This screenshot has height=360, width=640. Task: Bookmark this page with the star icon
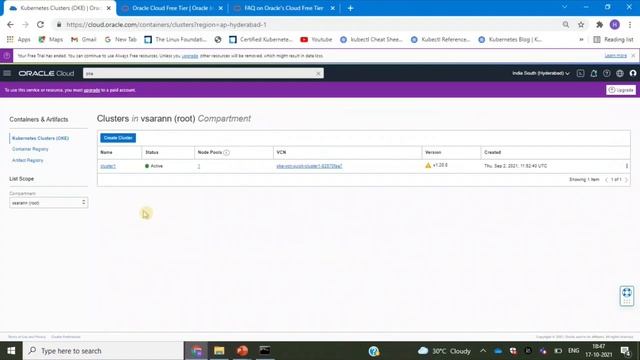581,24
